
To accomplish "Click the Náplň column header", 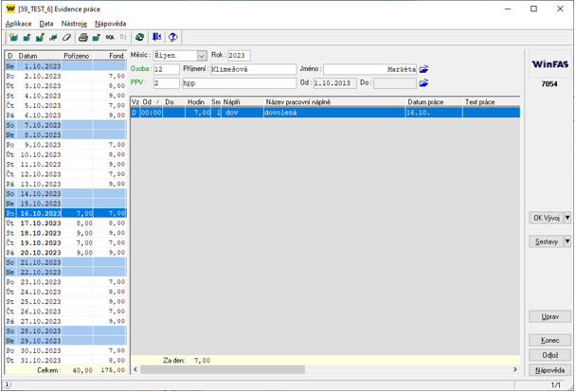I will [243, 102].
